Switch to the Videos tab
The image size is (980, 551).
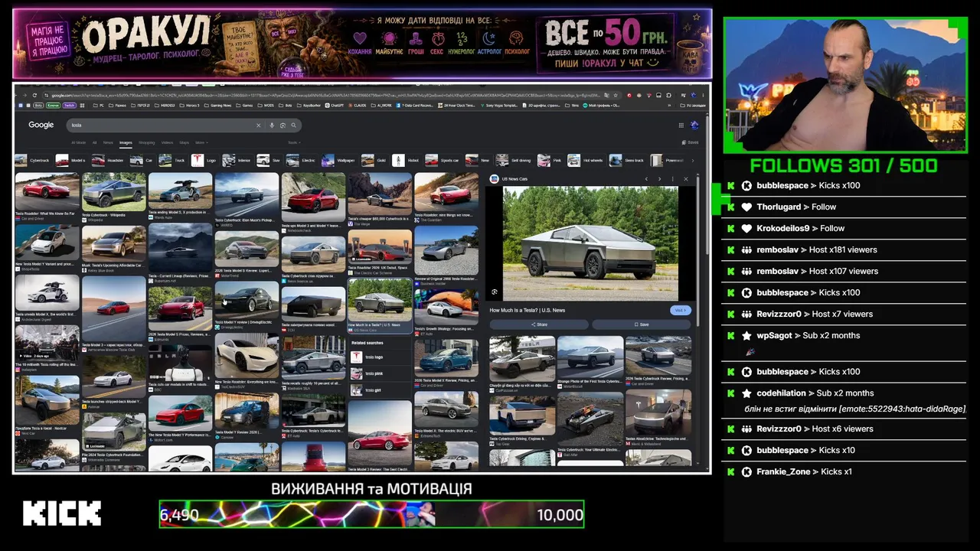pos(167,142)
